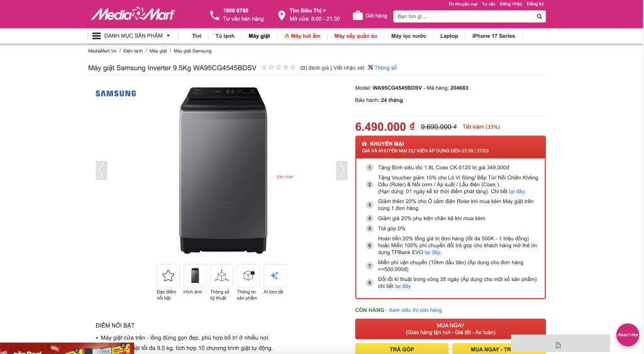Click the search magnifier icon
This screenshot has width=644, height=354.
point(540,16)
